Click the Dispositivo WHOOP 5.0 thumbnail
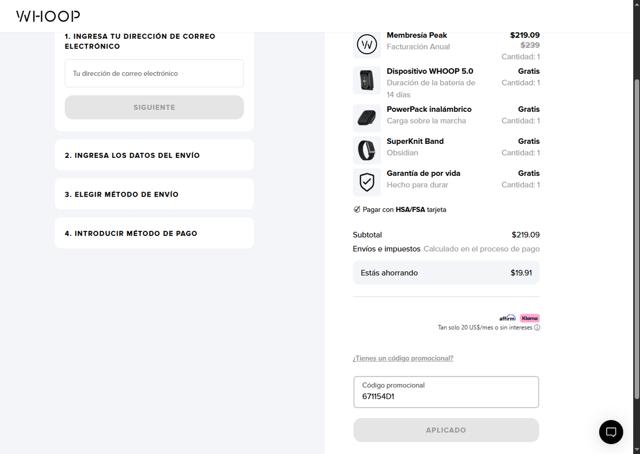The width and height of the screenshot is (640, 454). [366, 81]
